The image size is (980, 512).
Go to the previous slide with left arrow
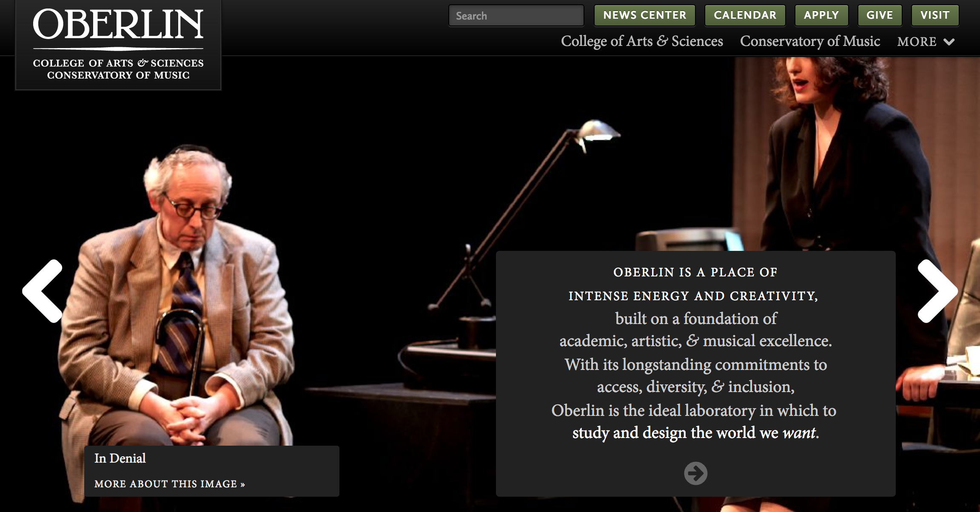[43, 291]
